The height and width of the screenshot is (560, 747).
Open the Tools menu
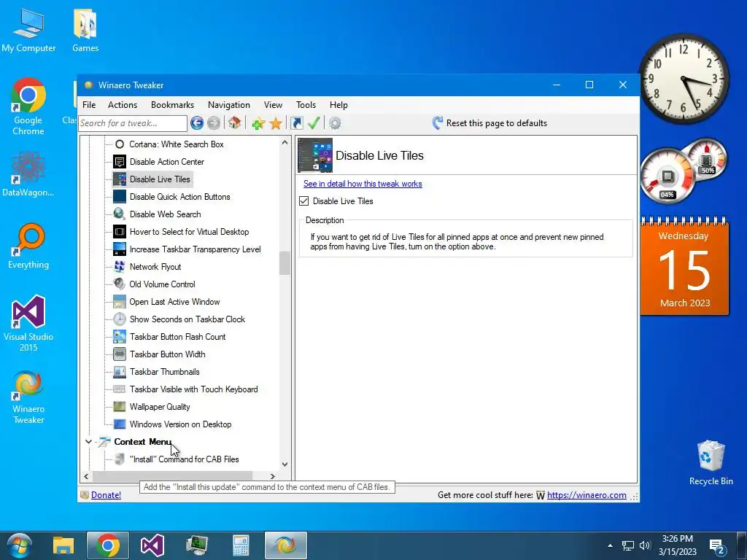(306, 105)
